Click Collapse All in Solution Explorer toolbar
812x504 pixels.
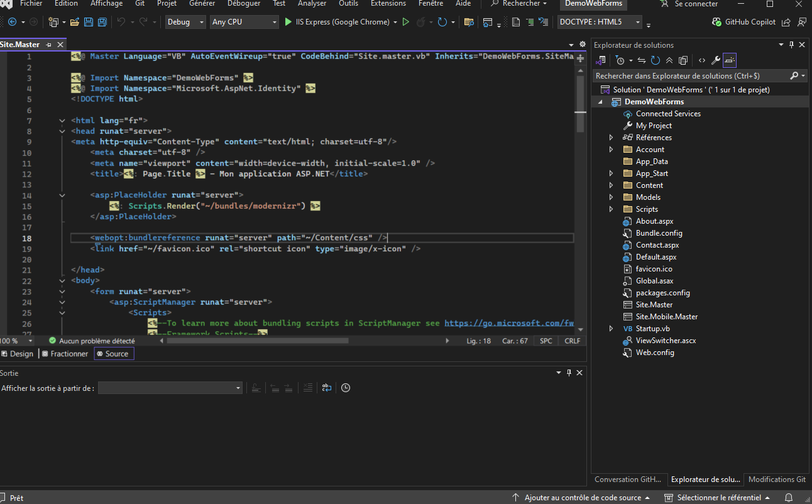669,60
